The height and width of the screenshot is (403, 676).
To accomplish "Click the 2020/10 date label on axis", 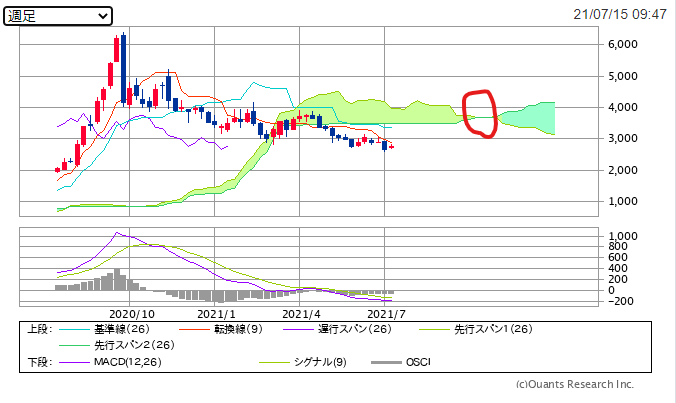I will [133, 313].
